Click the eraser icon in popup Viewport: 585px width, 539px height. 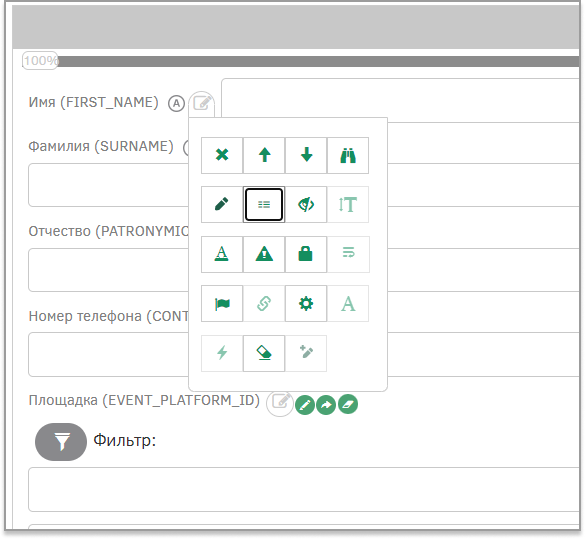click(264, 353)
